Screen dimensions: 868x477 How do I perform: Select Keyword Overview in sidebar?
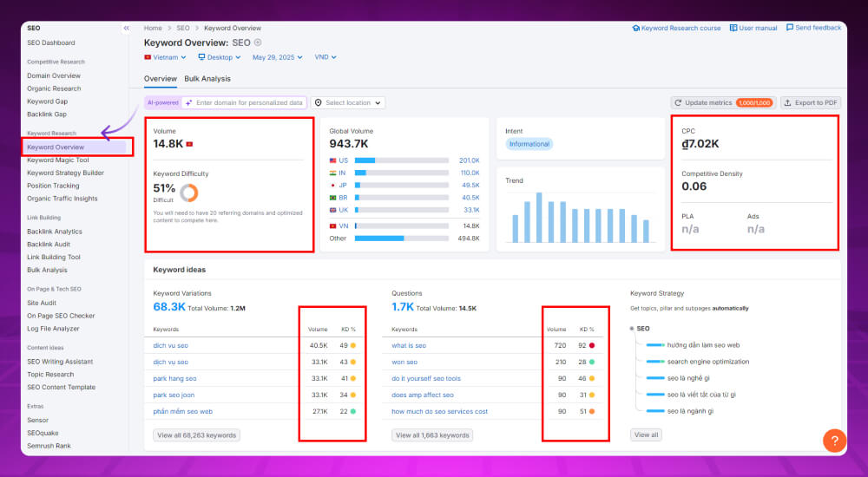75,147
